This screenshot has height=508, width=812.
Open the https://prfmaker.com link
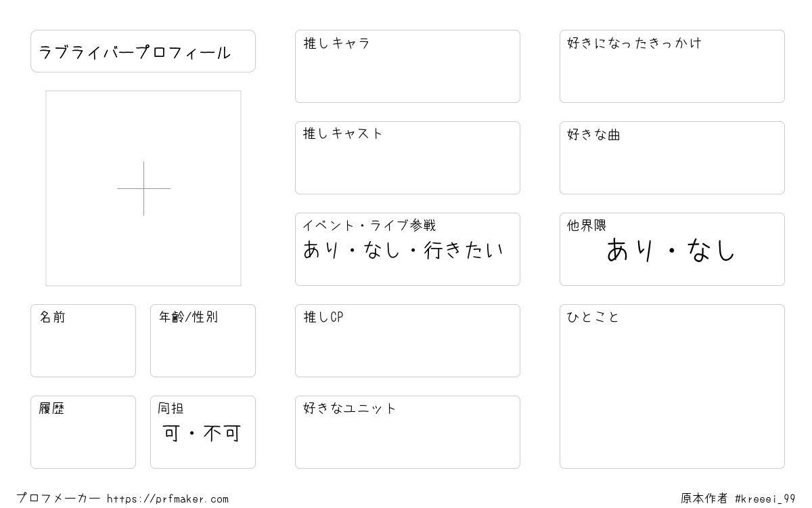point(168,499)
